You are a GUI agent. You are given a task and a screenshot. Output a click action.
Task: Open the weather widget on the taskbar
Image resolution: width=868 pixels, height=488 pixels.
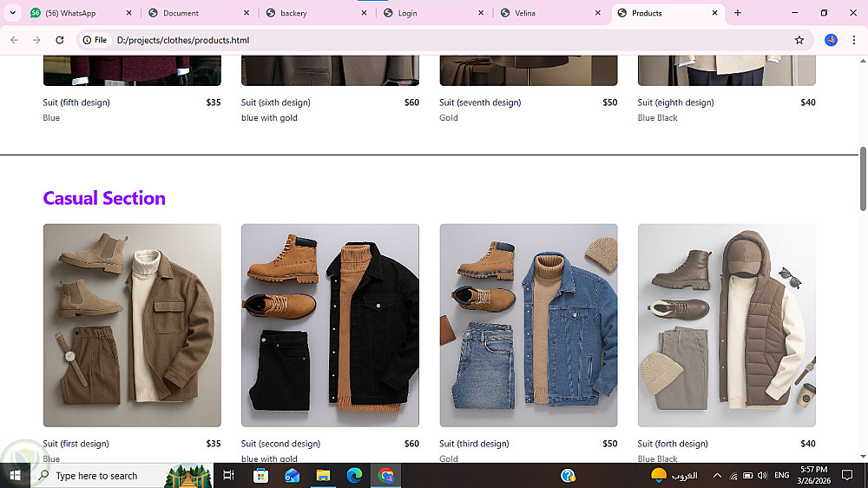click(x=674, y=475)
